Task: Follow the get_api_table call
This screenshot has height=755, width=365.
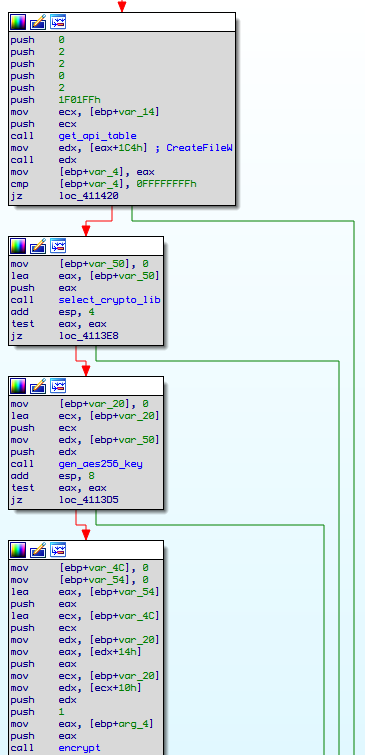Action: (x=97, y=136)
